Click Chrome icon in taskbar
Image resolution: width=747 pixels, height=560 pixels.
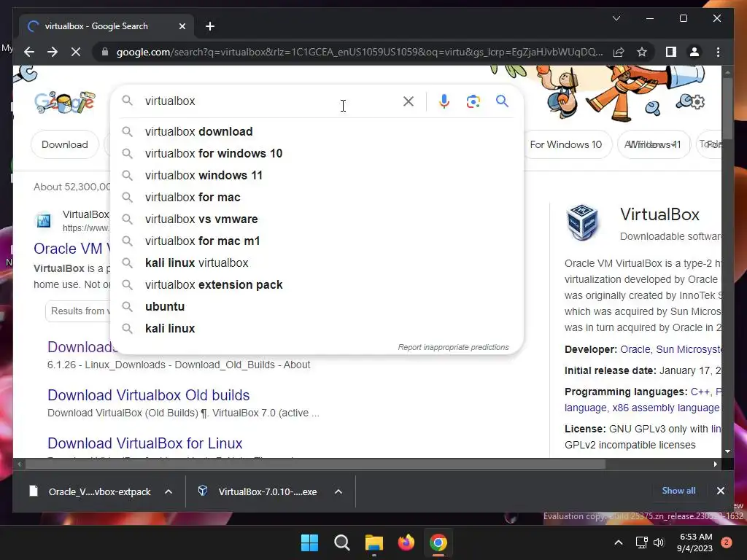point(438,542)
